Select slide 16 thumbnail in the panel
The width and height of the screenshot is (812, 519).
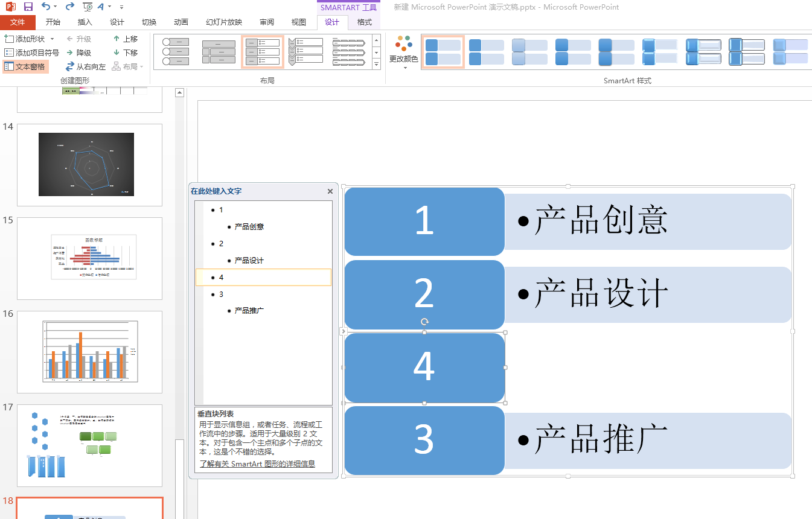tap(89, 352)
